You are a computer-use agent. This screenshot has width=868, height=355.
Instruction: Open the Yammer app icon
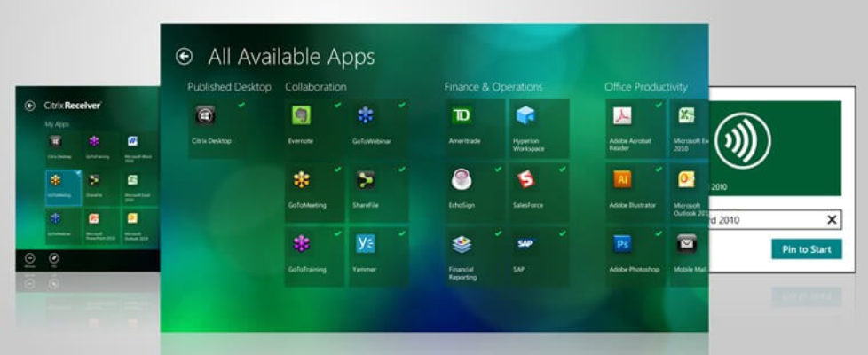[x=366, y=244]
